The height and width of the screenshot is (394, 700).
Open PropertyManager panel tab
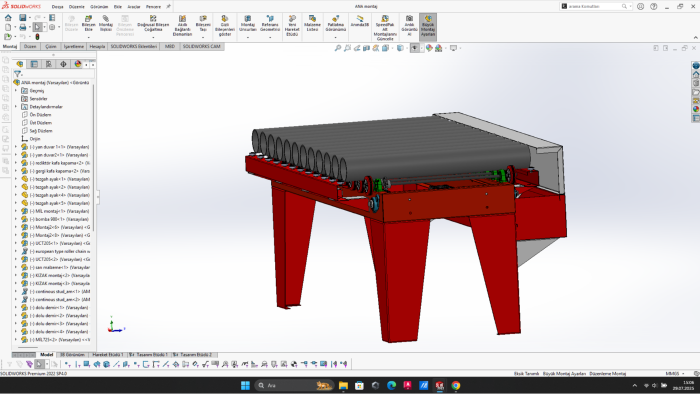[34, 64]
